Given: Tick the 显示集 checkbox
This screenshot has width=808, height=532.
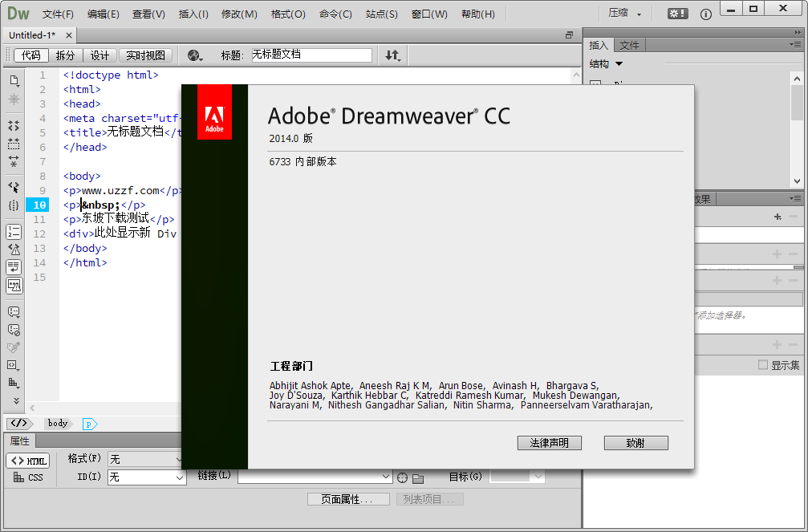Looking at the screenshot, I should tap(762, 365).
